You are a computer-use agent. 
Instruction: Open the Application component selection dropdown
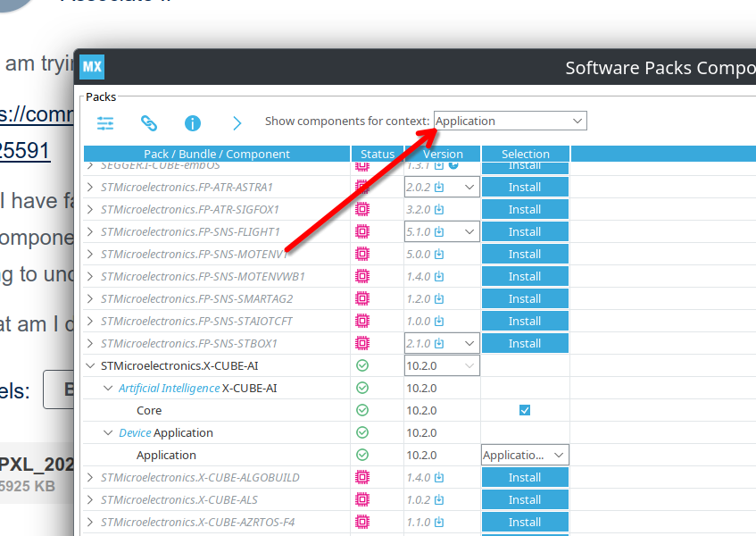525,455
